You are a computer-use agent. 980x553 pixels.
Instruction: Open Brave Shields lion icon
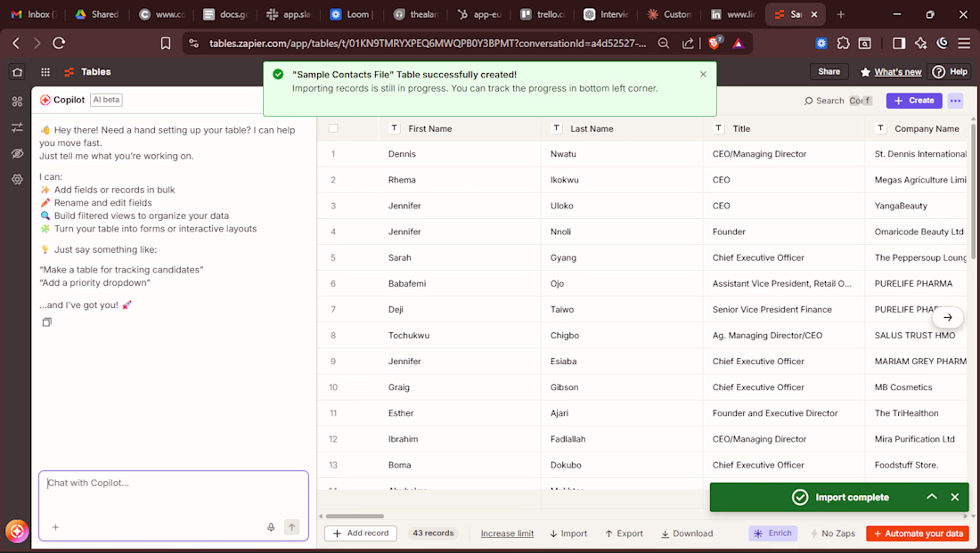(x=715, y=43)
